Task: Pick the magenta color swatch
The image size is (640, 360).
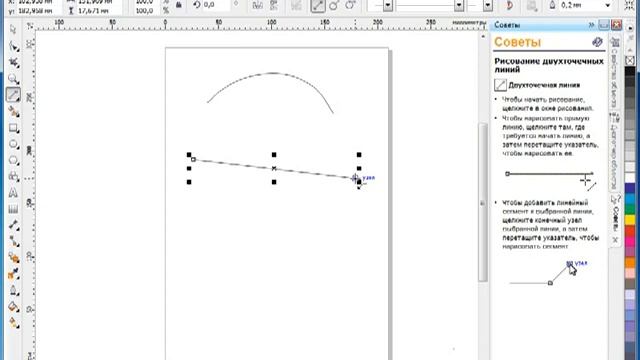Action: click(x=630, y=241)
